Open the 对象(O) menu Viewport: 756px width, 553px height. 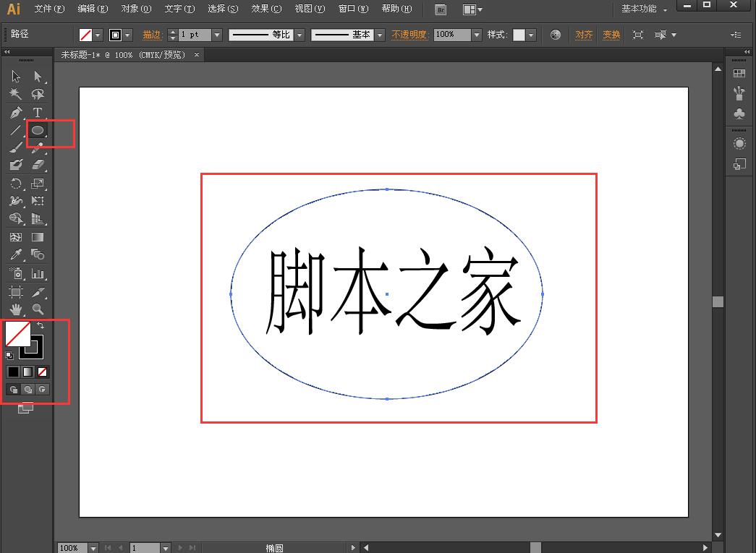tap(136, 9)
